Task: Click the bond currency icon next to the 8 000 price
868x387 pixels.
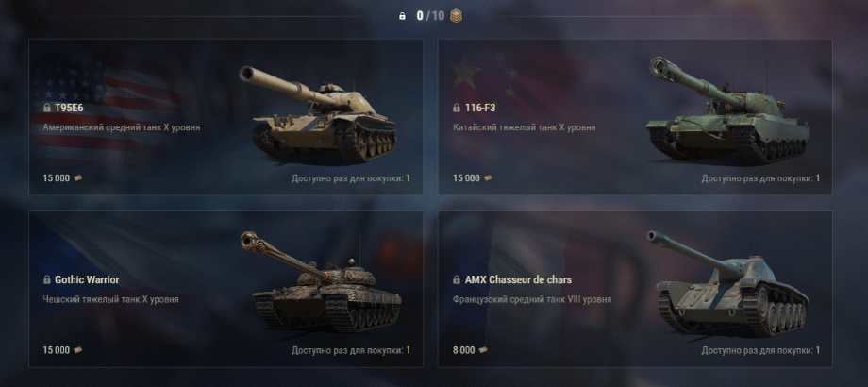Action: [x=483, y=350]
